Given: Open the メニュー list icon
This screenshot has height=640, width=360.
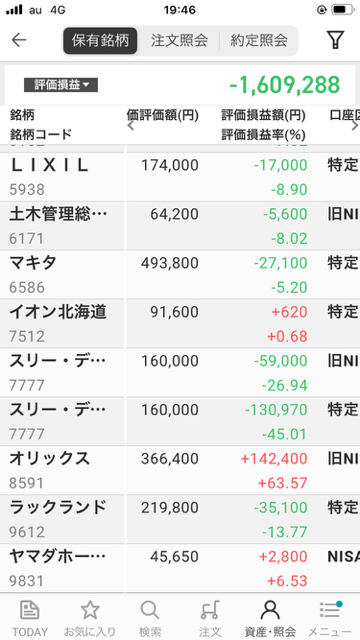Looking at the screenshot, I should click(330, 610).
